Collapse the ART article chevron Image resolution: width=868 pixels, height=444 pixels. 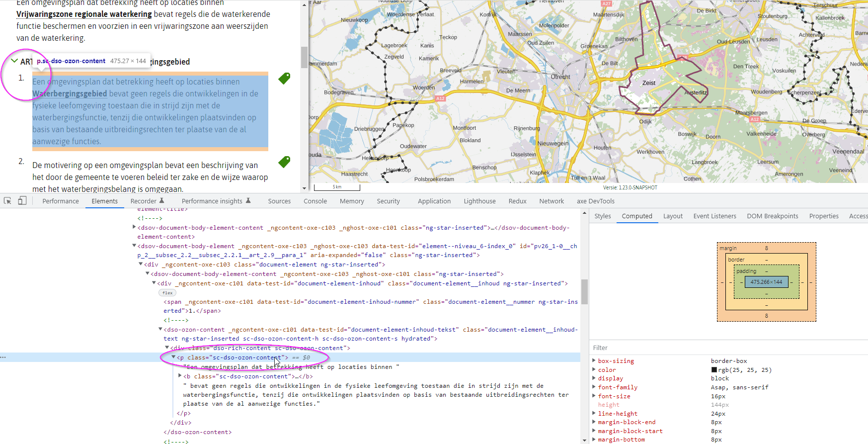(x=14, y=61)
